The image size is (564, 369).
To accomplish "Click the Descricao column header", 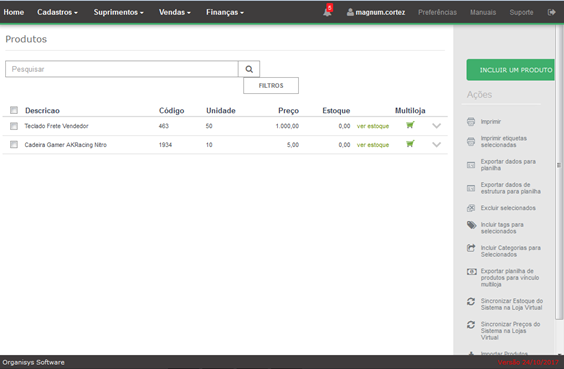I will [42, 110].
